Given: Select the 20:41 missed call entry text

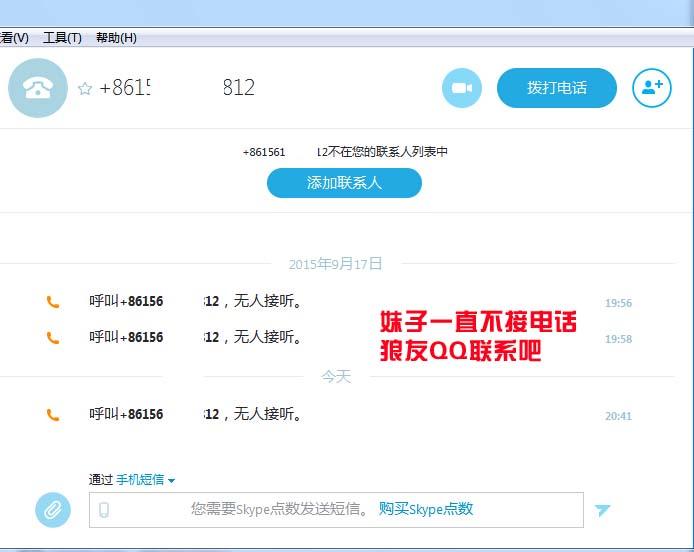Looking at the screenshot, I should (x=196, y=414).
